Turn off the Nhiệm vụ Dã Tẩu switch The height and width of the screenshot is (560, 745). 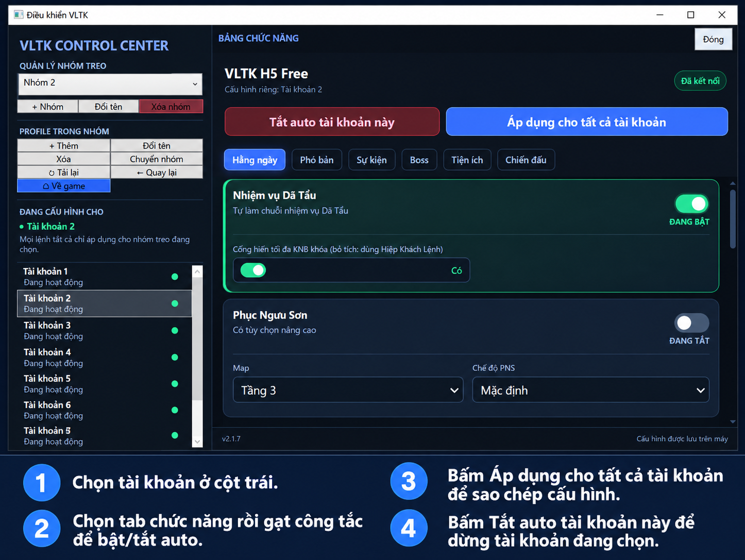pyautogui.click(x=692, y=204)
